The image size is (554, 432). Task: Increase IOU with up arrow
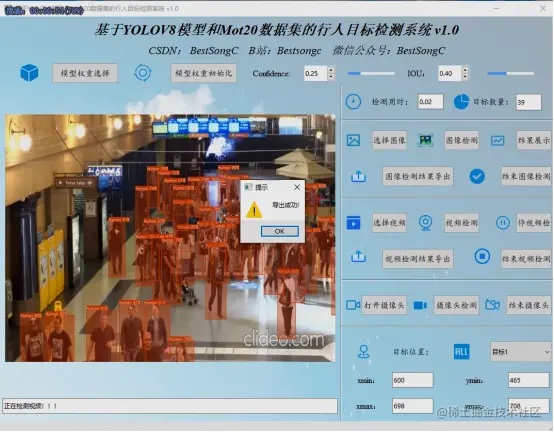pos(465,70)
